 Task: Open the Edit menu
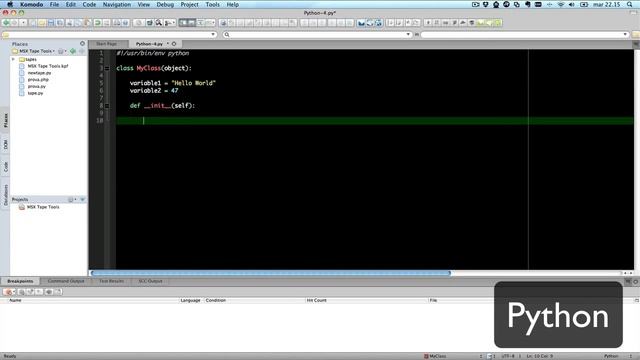click(x=71, y=4)
